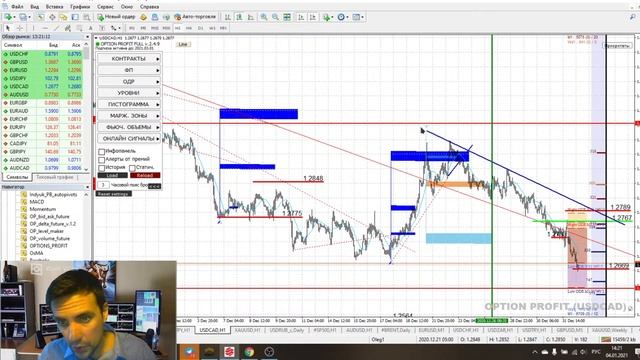Image resolution: width=640 pixels, height=360 pixels.
Task: Open the Strategy Tester icon
Action: tap(87, 17)
